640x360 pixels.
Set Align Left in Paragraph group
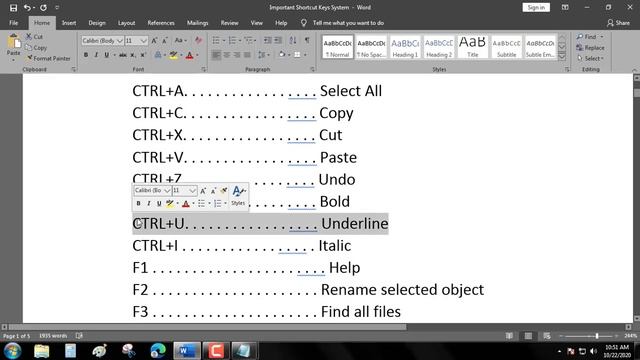pyautogui.click(x=216, y=55)
